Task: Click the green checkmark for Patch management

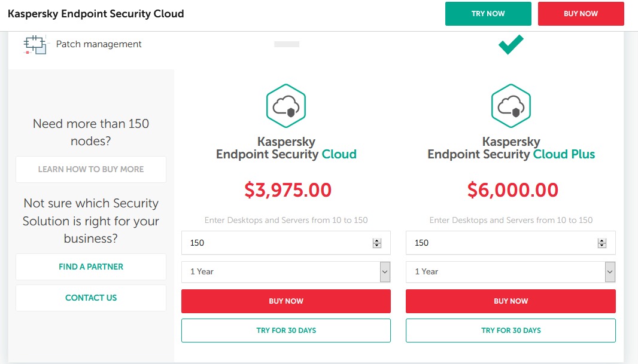Action: tap(511, 44)
